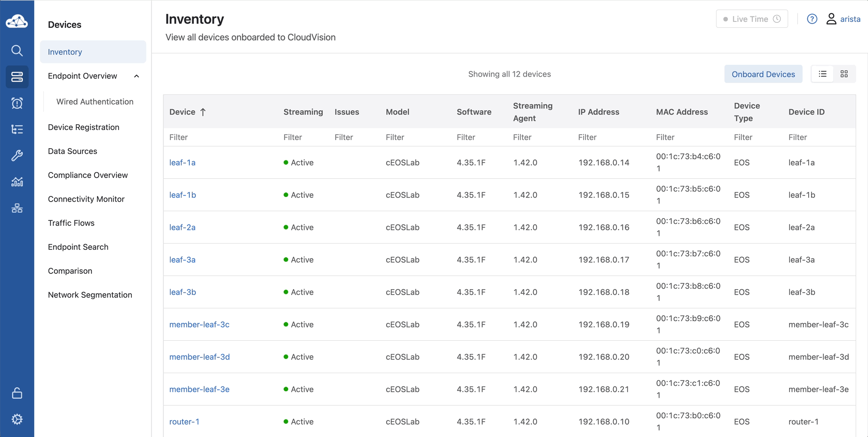Screen dimensions: 868x437
Task: Click the Onboard Devices button
Action: (763, 74)
